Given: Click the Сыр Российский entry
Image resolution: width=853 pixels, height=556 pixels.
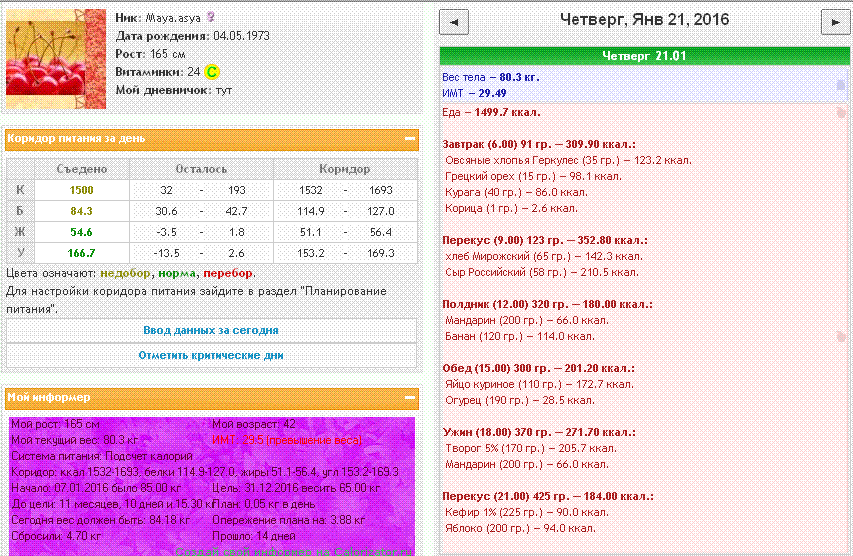Looking at the screenshot, I should tap(542, 272).
